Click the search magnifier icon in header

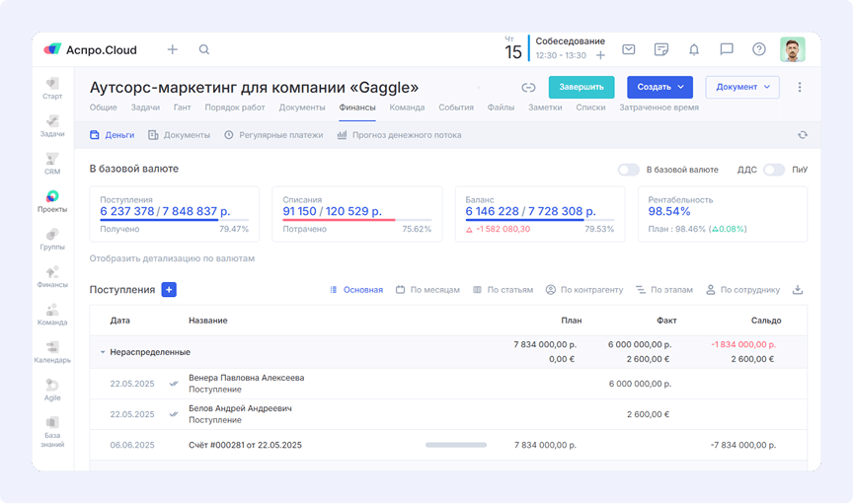click(x=204, y=49)
